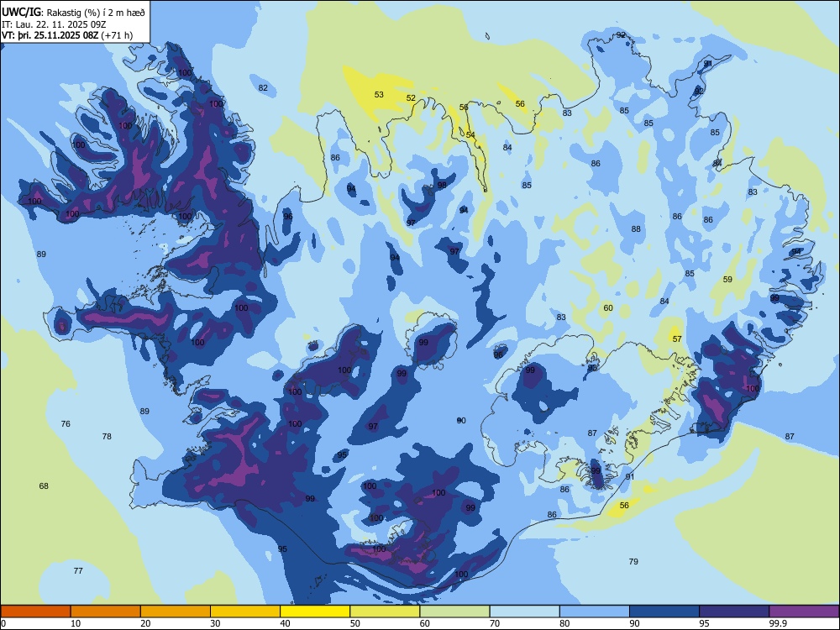Click the bright yellow 40–50 legend swatch
The width and height of the screenshot is (840, 630).
click(315, 612)
